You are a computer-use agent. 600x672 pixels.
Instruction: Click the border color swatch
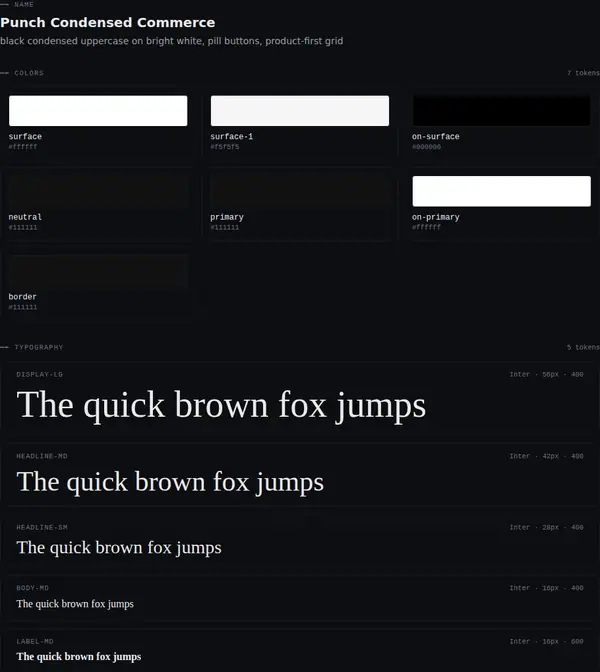pyautogui.click(x=98, y=271)
